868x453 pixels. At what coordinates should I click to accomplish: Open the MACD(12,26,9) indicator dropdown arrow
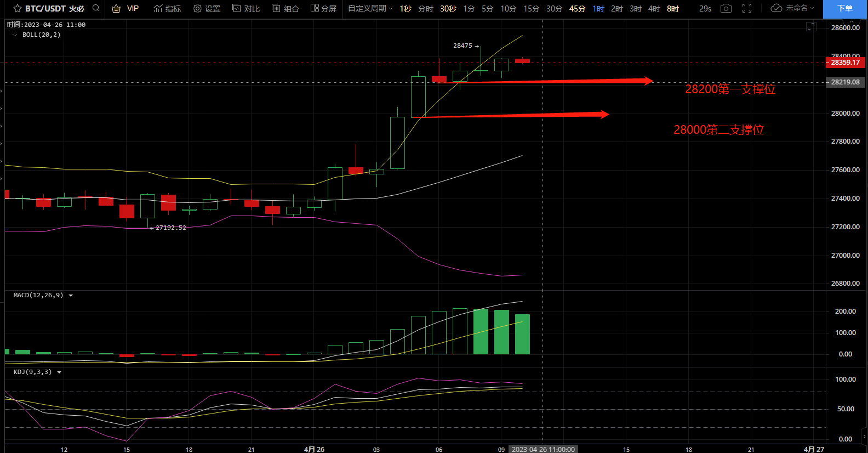(71, 296)
